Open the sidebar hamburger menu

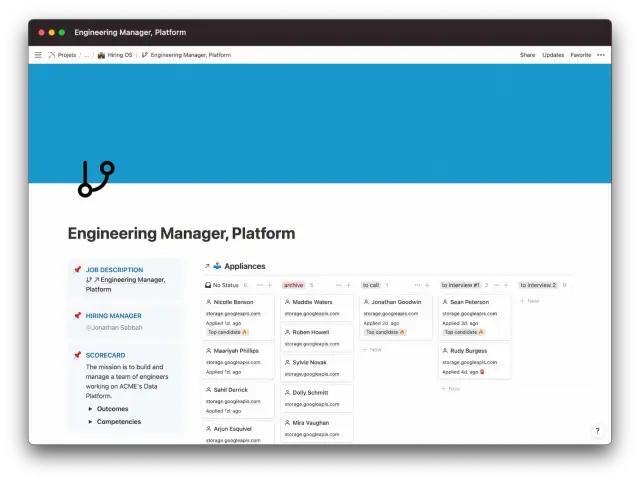pos(38,55)
